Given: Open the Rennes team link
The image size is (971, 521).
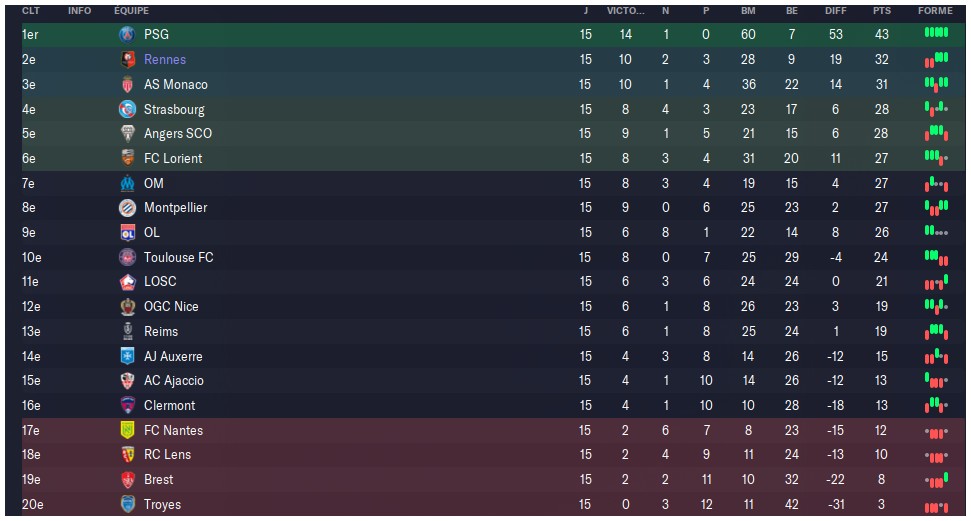Looking at the screenshot, I should [x=165, y=59].
